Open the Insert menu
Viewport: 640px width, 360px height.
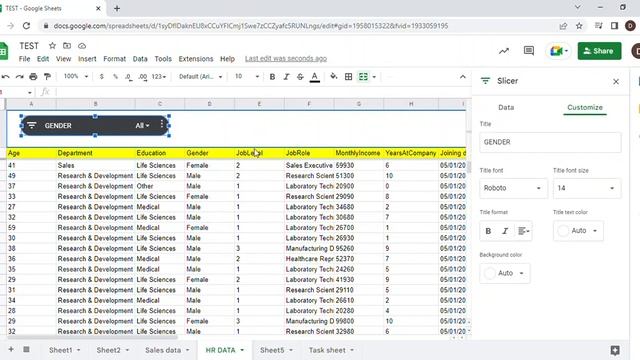87,59
